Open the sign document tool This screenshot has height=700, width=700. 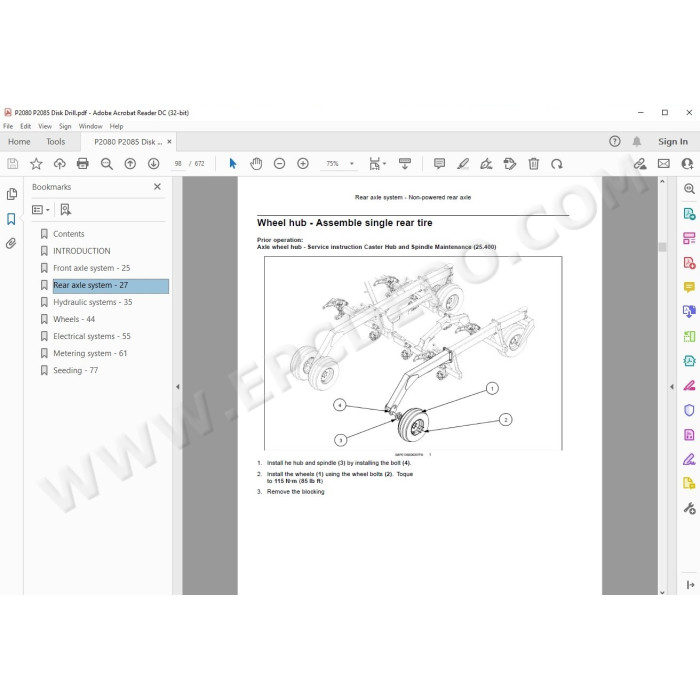(486, 164)
